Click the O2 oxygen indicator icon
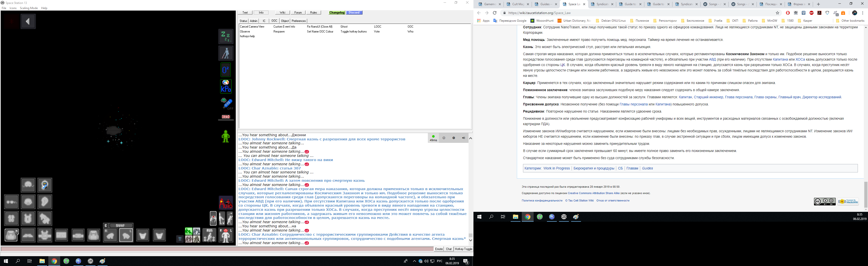Viewport: 868px width, 266px height. pos(226,70)
